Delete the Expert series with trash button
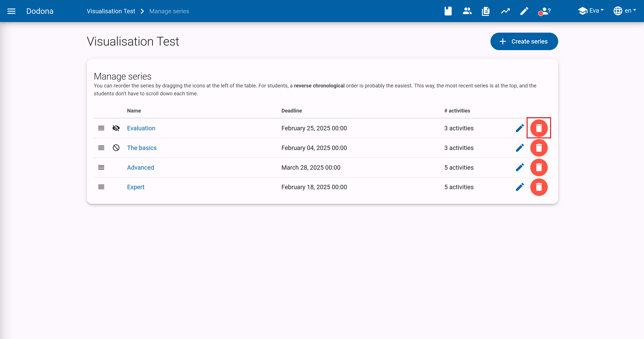This screenshot has height=339, width=644. point(539,187)
